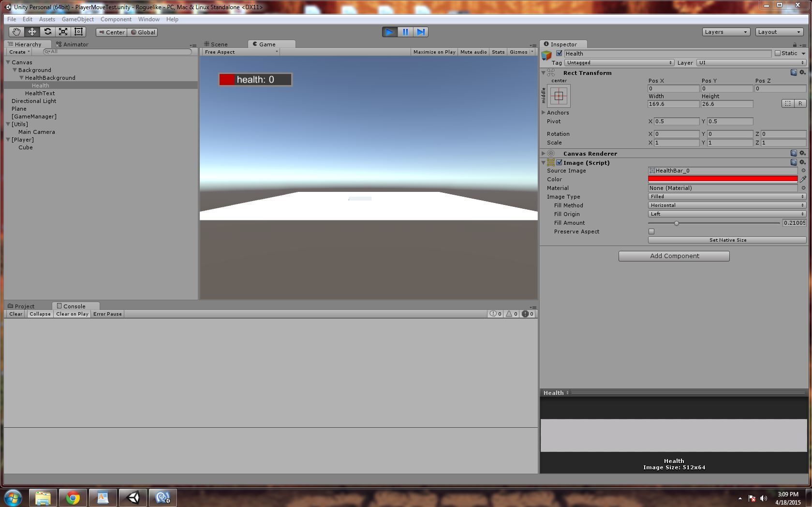Open Rect Transform gear settings
The height and width of the screenshot is (507, 812).
pos(802,72)
